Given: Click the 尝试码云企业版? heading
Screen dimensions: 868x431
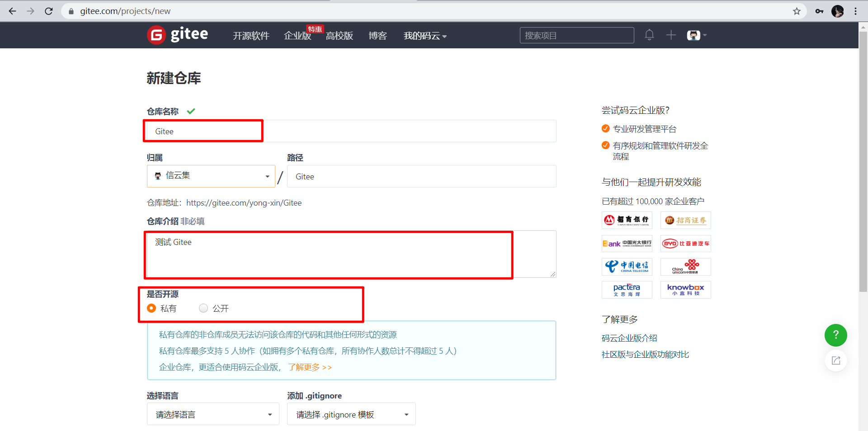Looking at the screenshot, I should [635, 110].
